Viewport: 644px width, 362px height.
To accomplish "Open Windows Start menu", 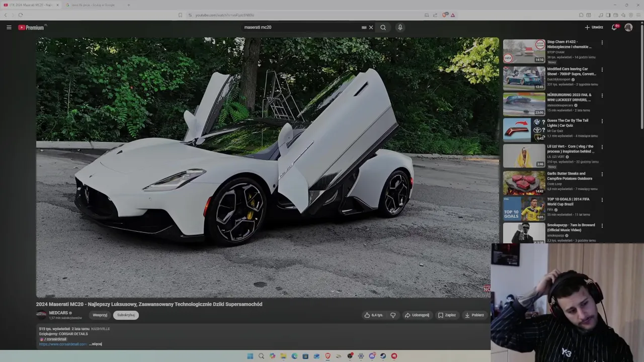I will [250, 356].
